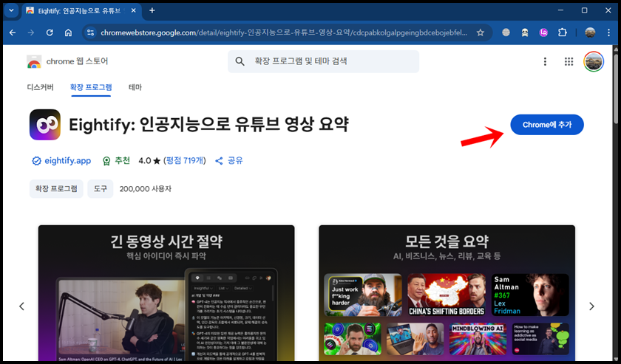Click the forward navigation arrow
This screenshot has width=621, height=364.
coord(31,32)
